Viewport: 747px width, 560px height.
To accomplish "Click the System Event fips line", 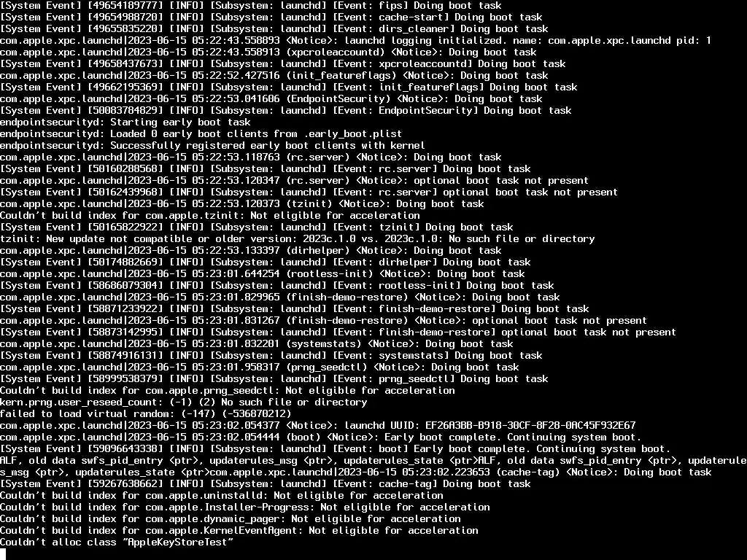I will pyautogui.click(x=251, y=6).
